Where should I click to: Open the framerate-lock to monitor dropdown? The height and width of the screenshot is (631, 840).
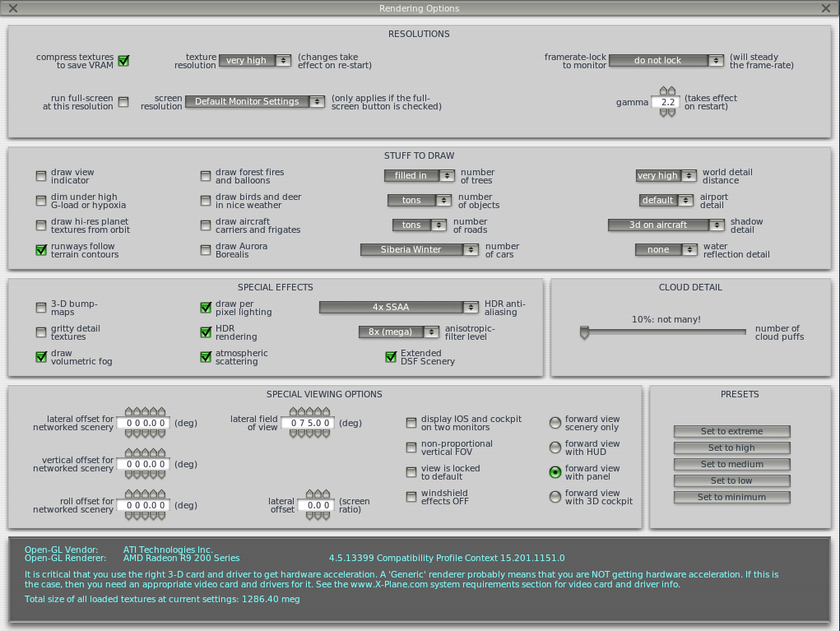(666, 61)
